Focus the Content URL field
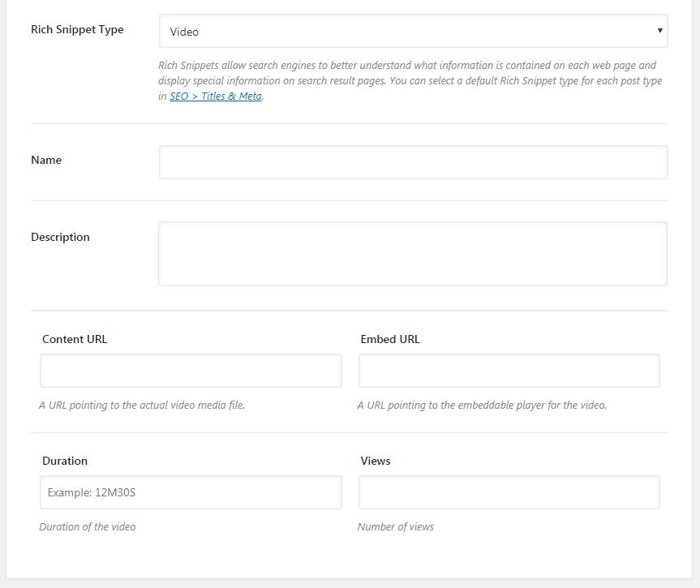700x588 pixels. click(191, 371)
